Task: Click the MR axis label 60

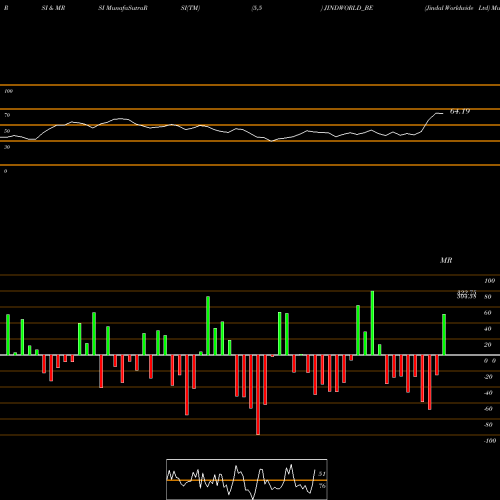Action: coord(488,313)
